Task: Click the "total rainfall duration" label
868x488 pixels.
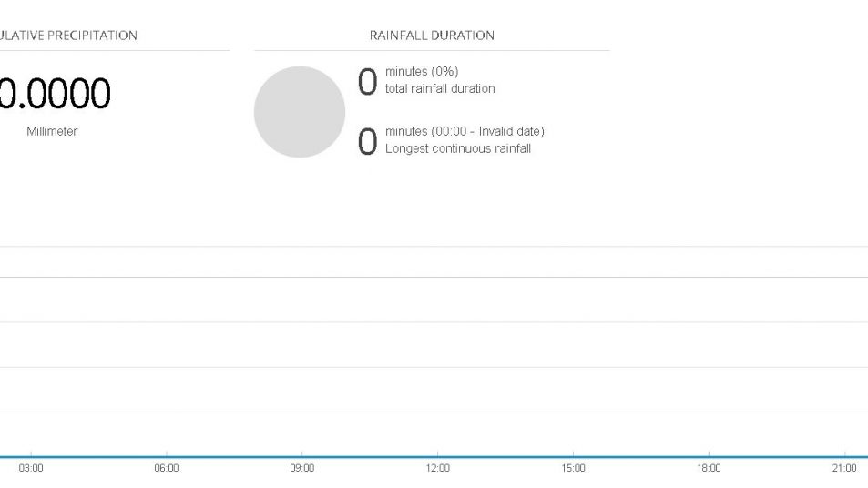Action: click(x=440, y=88)
